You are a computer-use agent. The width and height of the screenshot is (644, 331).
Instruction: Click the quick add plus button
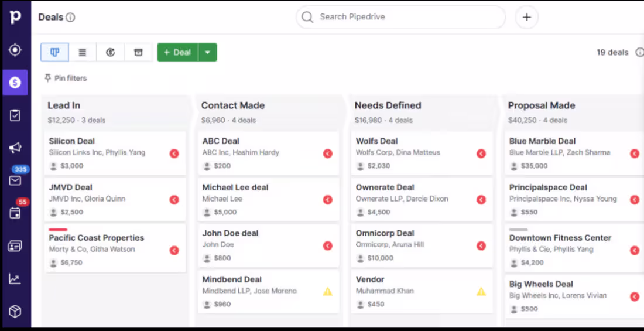(x=526, y=17)
